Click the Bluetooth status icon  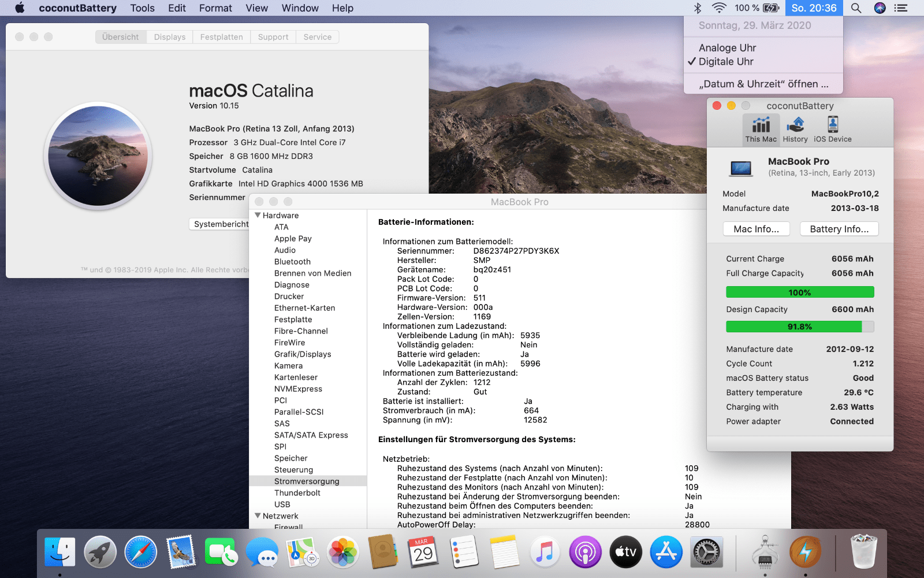[x=697, y=8]
